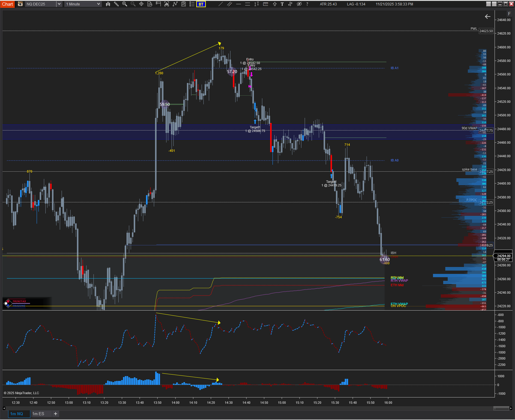Add a new tab with plus button
Image resolution: width=515 pixels, height=420 pixels.
click(x=55, y=414)
